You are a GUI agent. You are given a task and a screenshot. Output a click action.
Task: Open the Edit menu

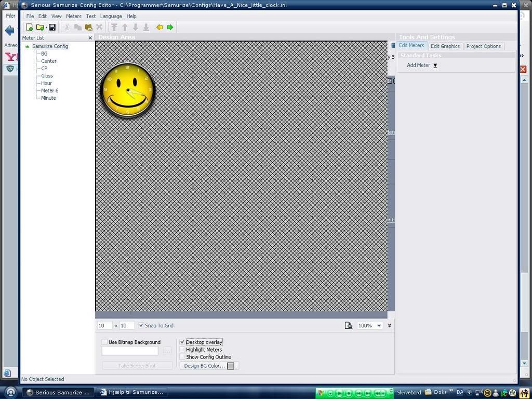point(43,16)
